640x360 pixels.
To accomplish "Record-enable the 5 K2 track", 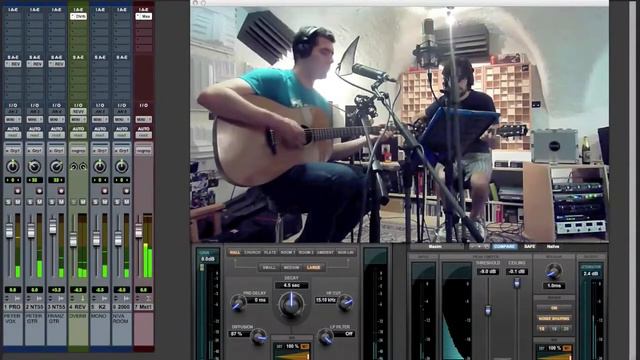I will pyautogui.click(x=104, y=191).
